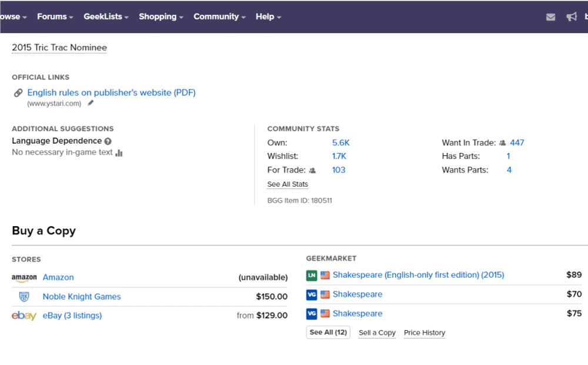This screenshot has height=365, width=588.
Task: Expand the Shopping menu
Action: point(161,16)
